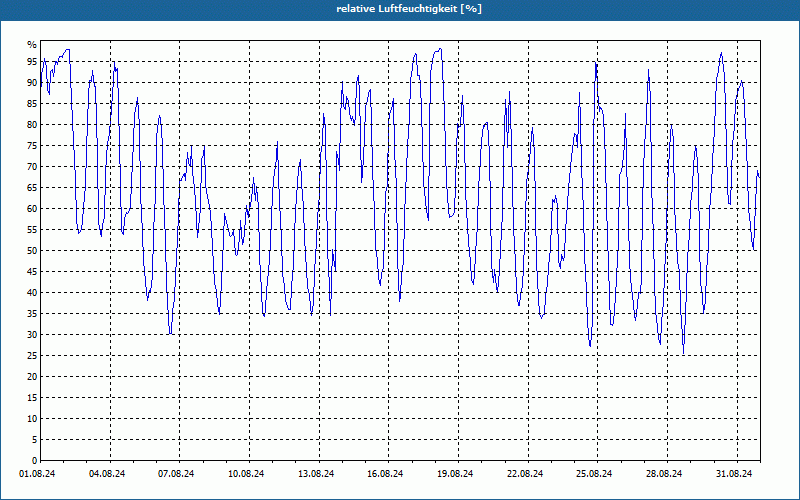Click the chart title 'relative Luftfeuchtigkeit [%]'

click(x=409, y=9)
